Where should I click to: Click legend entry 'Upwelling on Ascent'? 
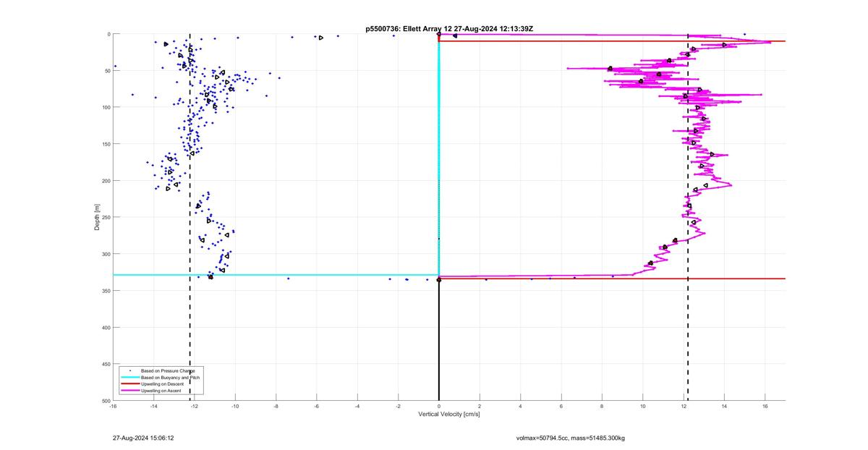162,391
